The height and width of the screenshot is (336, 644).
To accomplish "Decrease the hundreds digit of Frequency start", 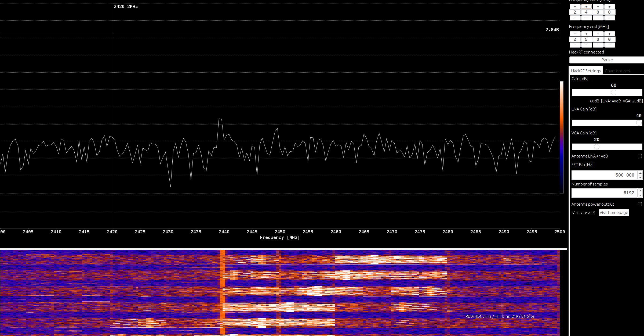I will point(586,18).
